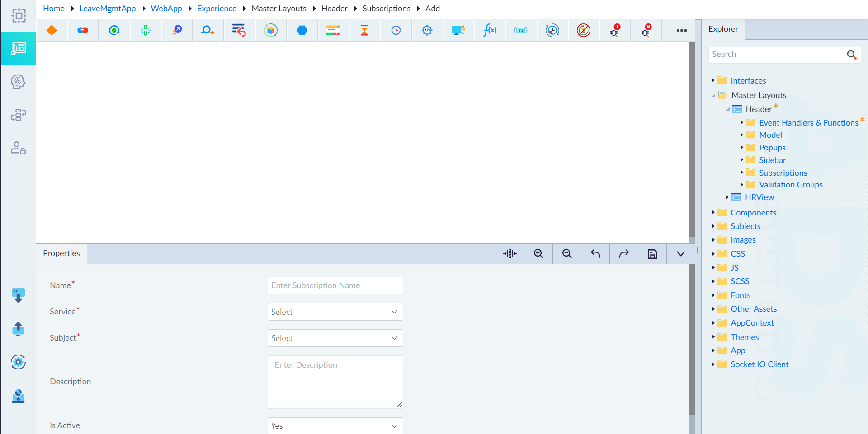Expand the Subscriptions folder in Explorer

coord(741,173)
